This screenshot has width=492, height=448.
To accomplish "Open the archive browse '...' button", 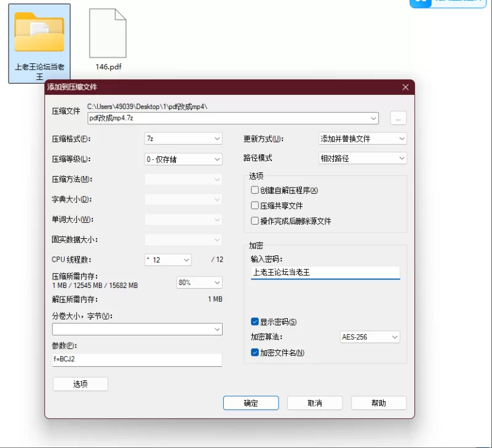I will (x=398, y=118).
